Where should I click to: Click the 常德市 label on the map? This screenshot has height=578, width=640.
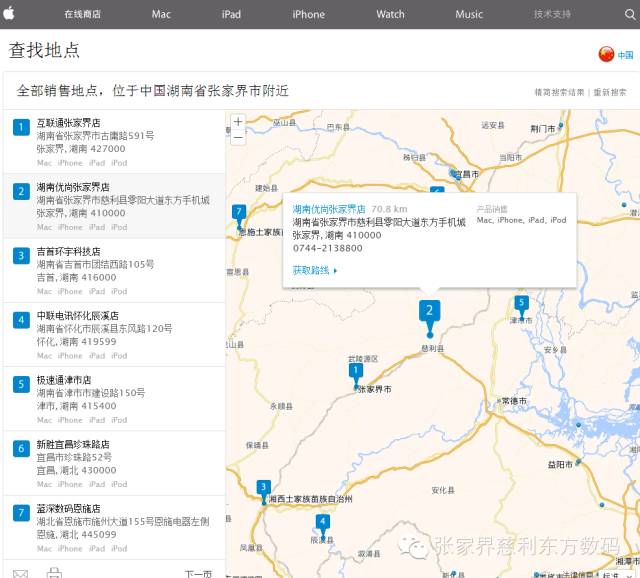[513, 401]
